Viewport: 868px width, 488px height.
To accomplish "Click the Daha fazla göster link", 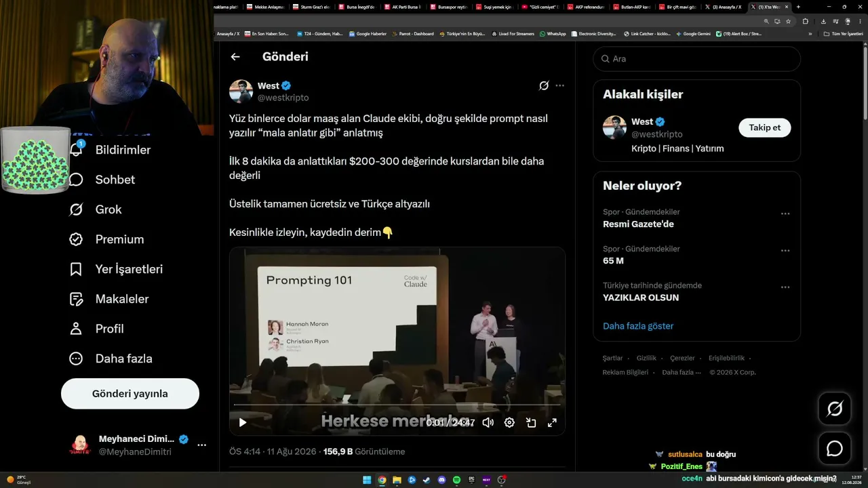I will [x=638, y=326].
